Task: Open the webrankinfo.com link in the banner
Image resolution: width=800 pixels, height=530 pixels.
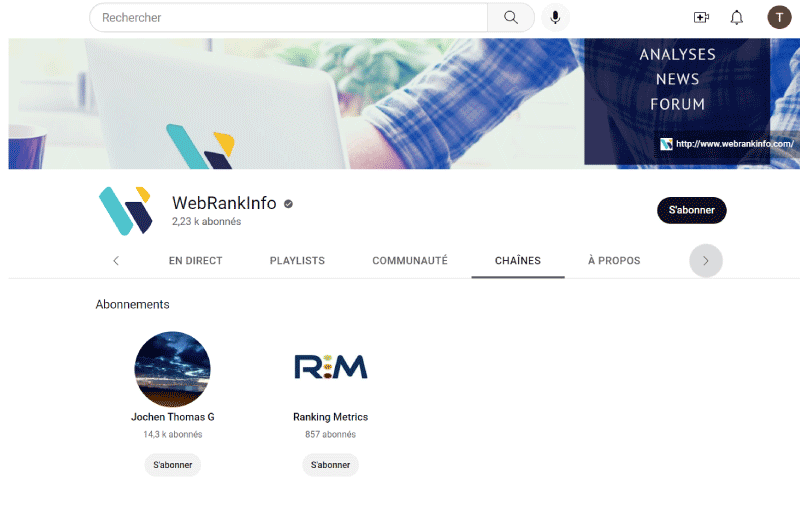Action: tap(734, 144)
